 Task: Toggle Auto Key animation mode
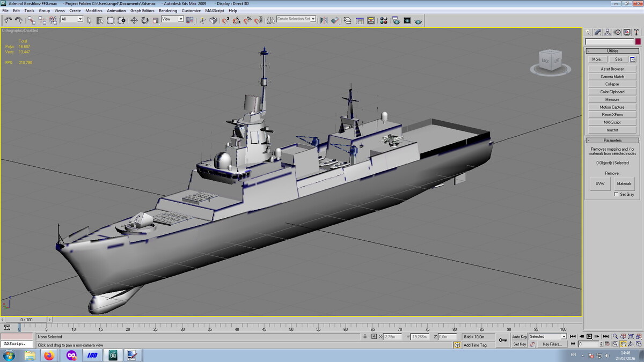[x=519, y=336]
